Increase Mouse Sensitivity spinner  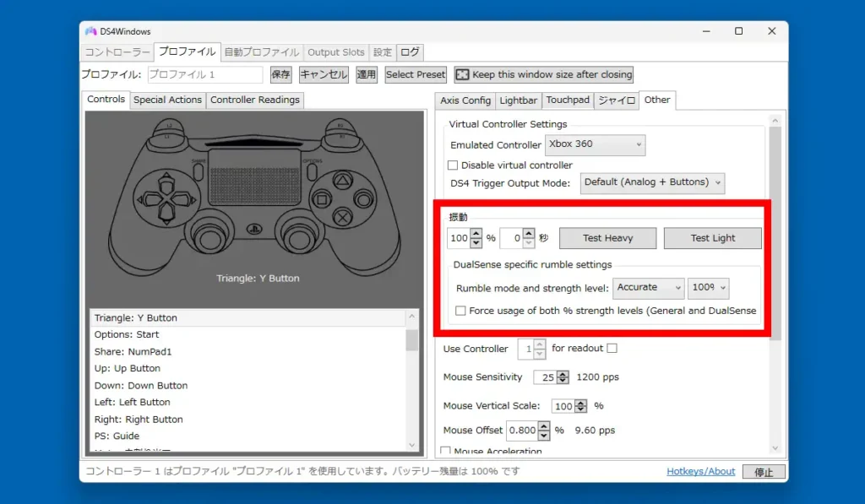point(563,374)
